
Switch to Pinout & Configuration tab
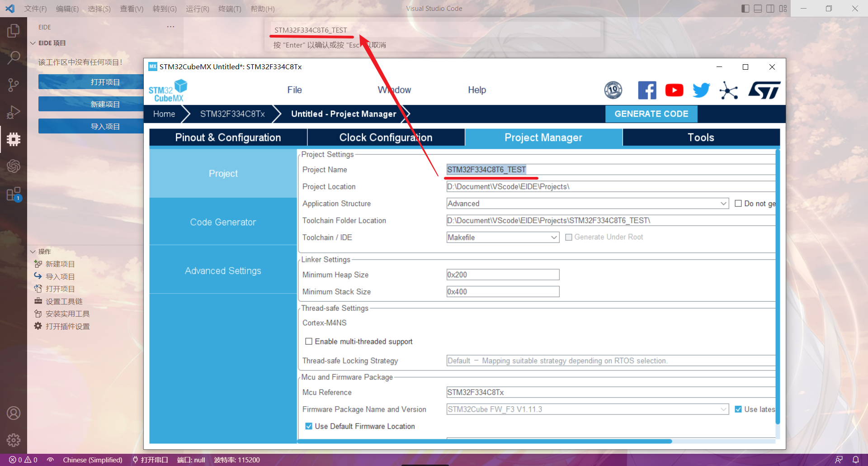[228, 138]
